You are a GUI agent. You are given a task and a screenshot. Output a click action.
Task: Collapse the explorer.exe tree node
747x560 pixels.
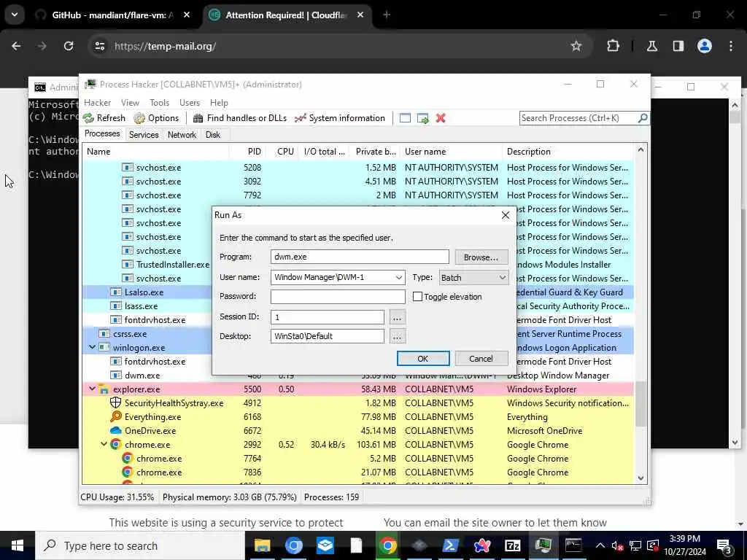pos(92,389)
